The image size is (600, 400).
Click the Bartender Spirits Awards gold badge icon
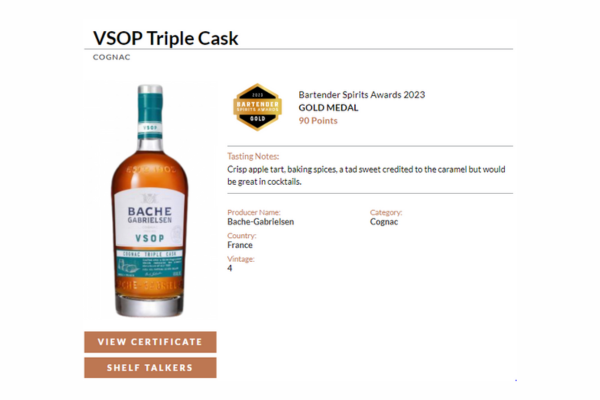(258, 107)
